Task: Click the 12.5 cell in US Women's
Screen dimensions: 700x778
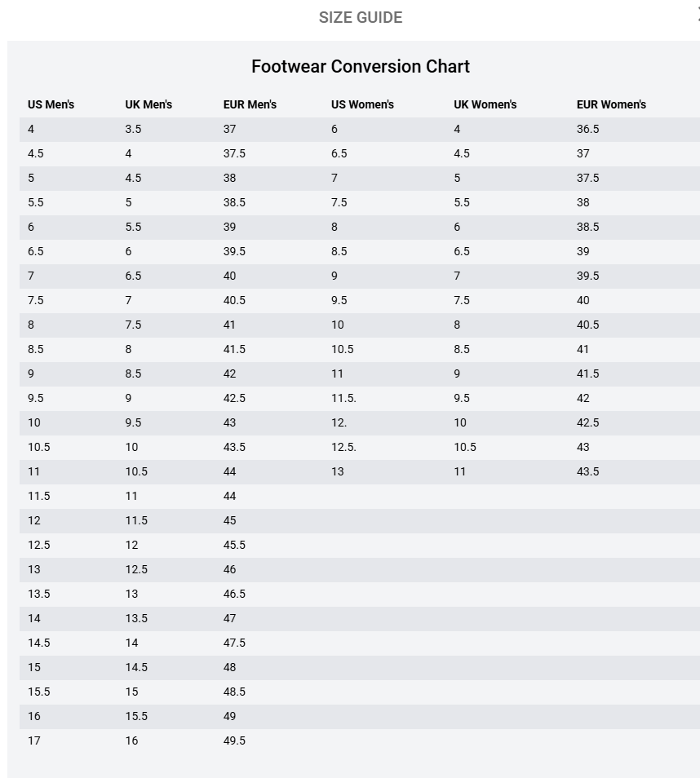Action: tap(343, 447)
